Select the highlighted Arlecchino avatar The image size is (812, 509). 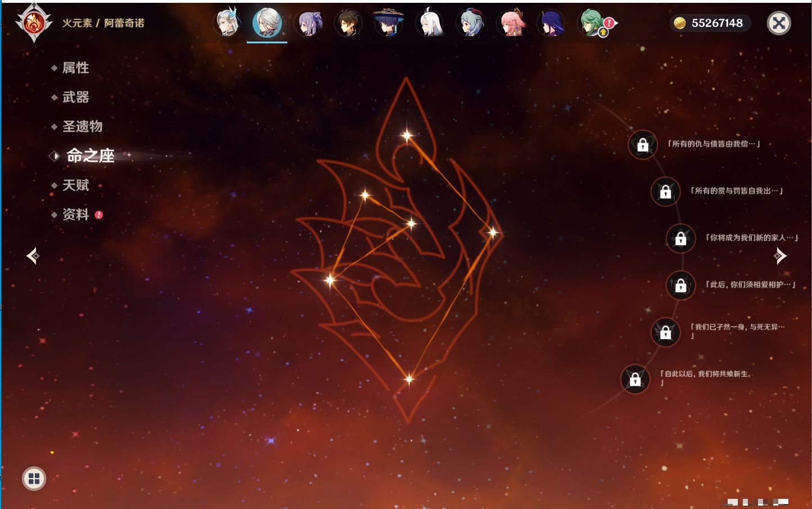pos(267,23)
